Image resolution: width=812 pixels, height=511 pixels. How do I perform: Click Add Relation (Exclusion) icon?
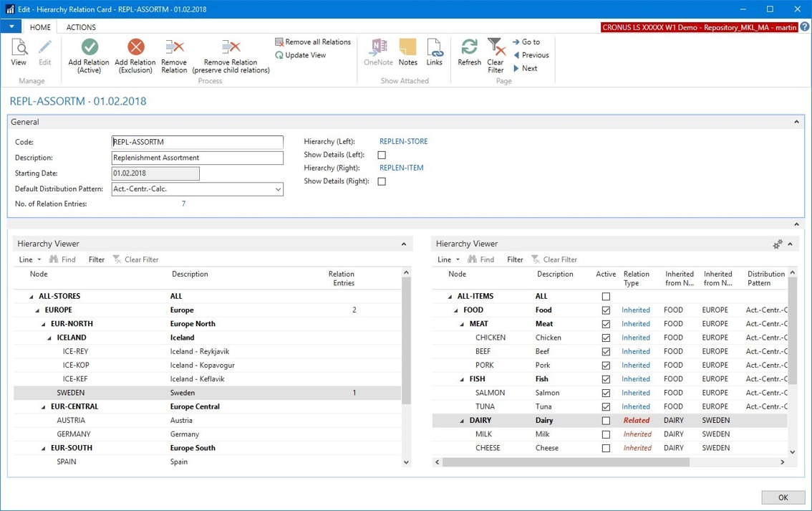[135, 48]
